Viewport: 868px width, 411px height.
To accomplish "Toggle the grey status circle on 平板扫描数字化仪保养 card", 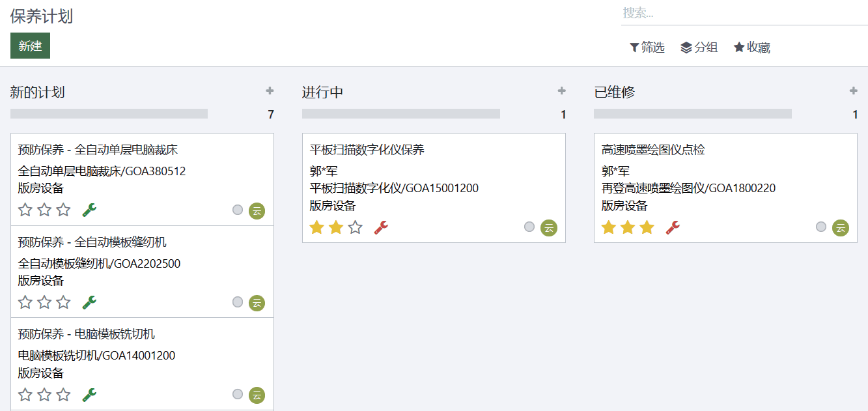I will coord(529,227).
